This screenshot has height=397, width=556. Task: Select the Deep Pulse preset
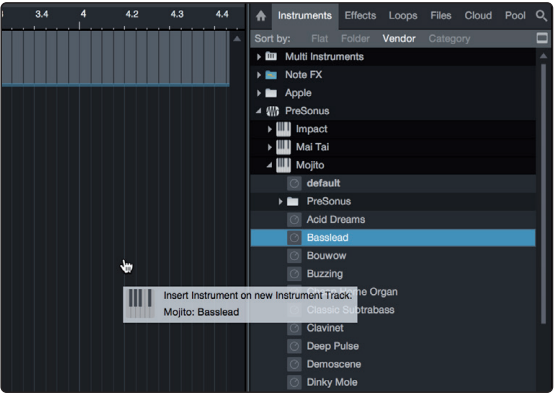click(x=393, y=346)
